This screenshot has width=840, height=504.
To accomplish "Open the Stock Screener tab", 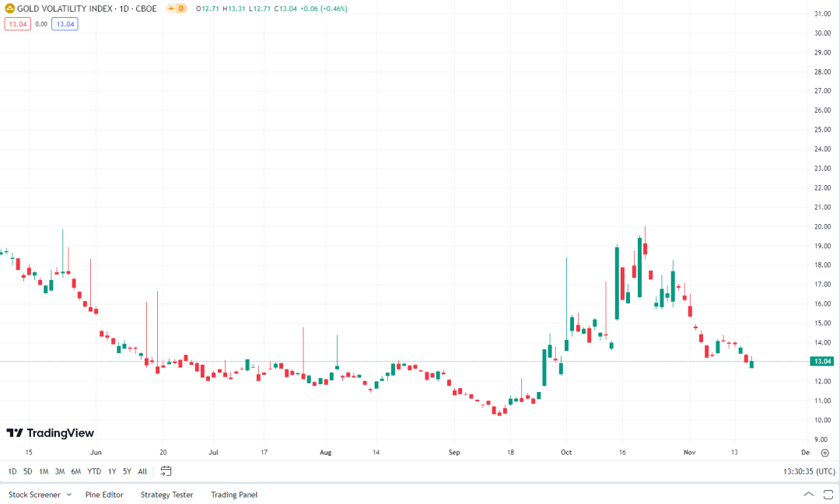I will pos(34,495).
